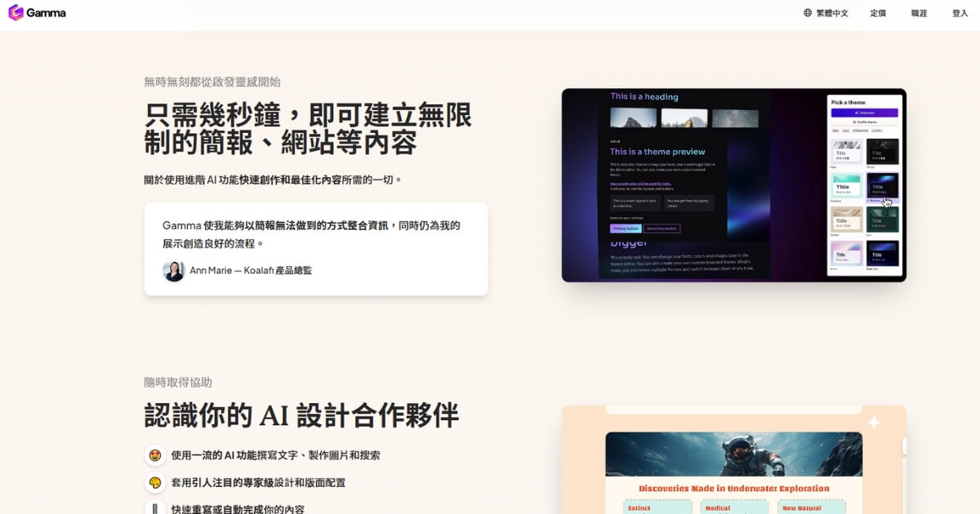Image resolution: width=980 pixels, height=514 pixels.
Task: Select the beige wavy theme card
Action: (847, 220)
